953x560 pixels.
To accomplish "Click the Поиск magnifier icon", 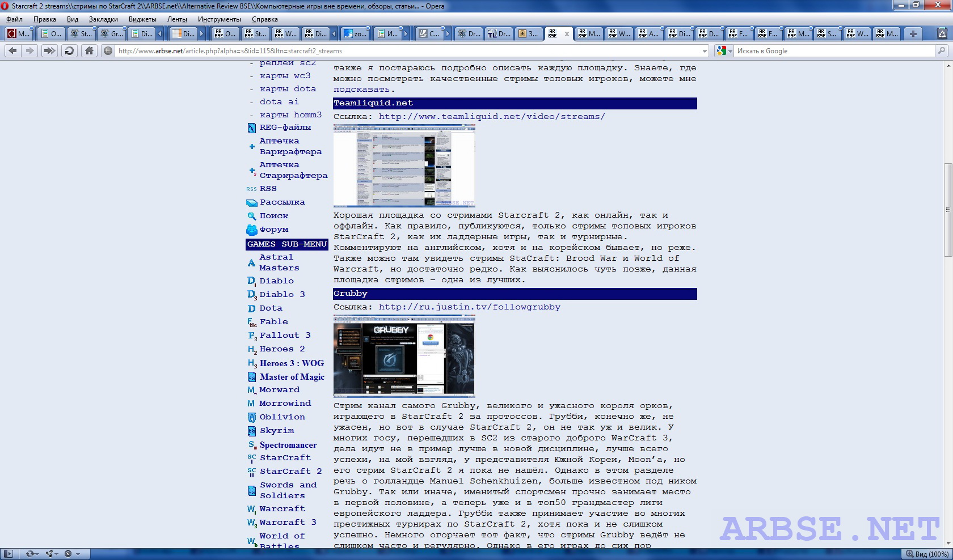I will click(252, 216).
